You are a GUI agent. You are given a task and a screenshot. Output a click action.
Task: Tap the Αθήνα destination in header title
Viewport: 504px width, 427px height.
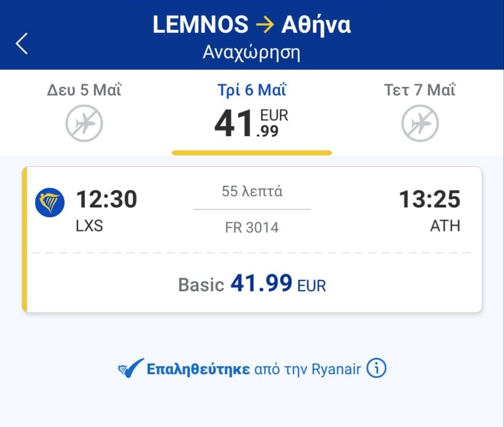316,25
